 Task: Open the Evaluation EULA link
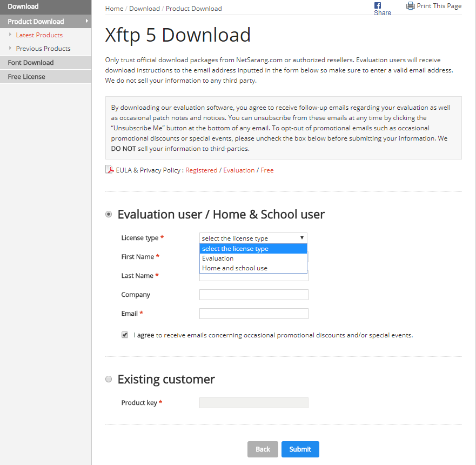pyautogui.click(x=239, y=170)
